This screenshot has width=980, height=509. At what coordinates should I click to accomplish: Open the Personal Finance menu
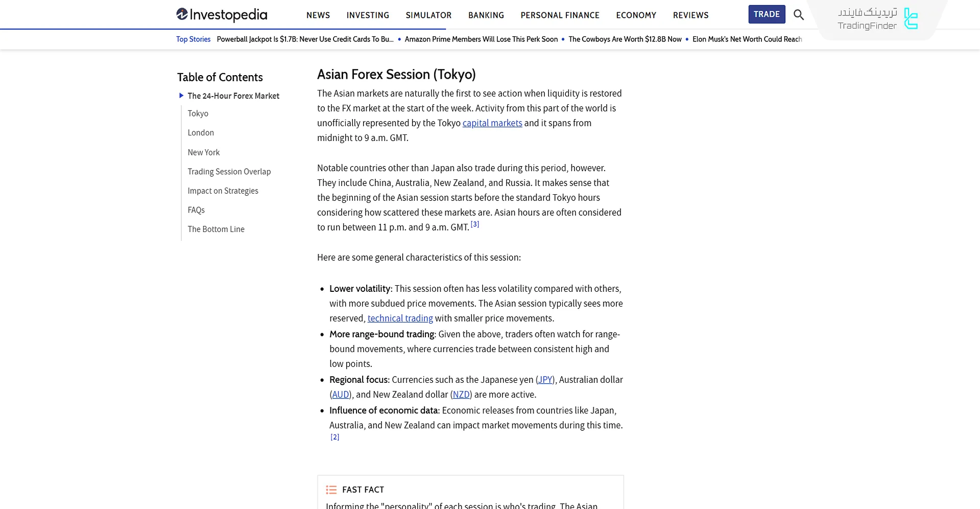pos(560,15)
